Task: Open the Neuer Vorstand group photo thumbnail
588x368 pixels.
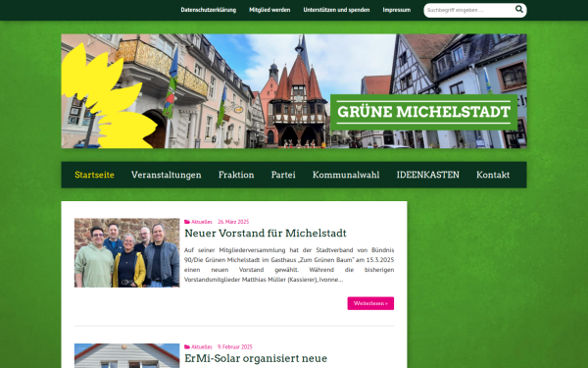Action: coord(126,253)
